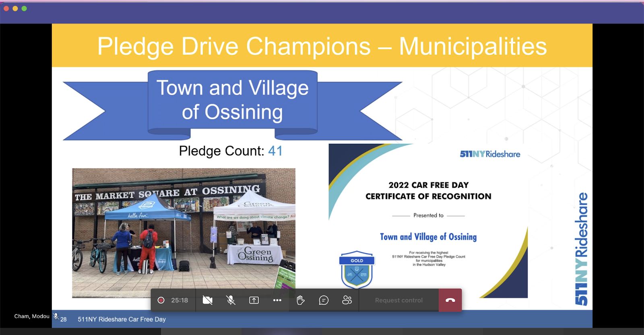Image resolution: width=644 pixels, height=335 pixels.
Task: Click the vertical 511NYRideshare logo
Action: [582, 249]
